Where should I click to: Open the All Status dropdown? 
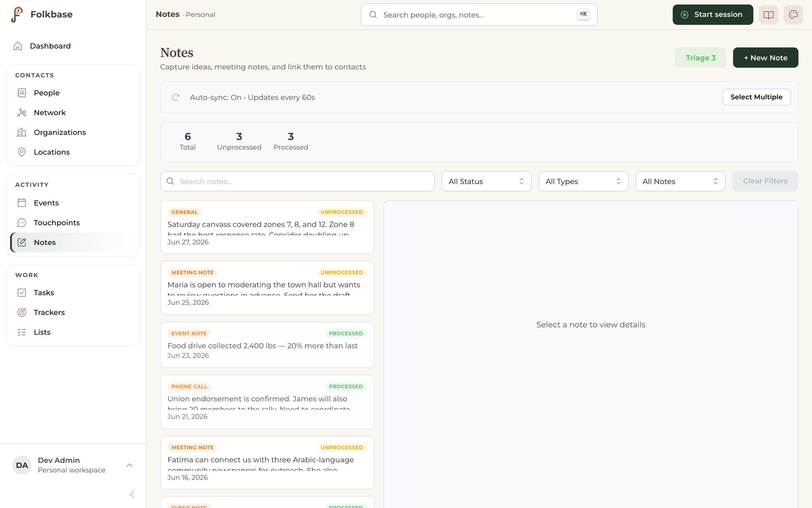[486, 181]
